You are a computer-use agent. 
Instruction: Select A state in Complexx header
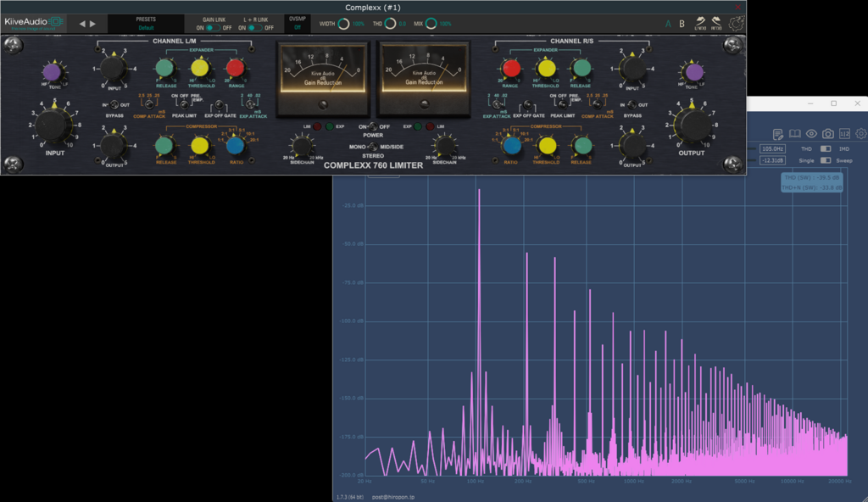(x=668, y=24)
